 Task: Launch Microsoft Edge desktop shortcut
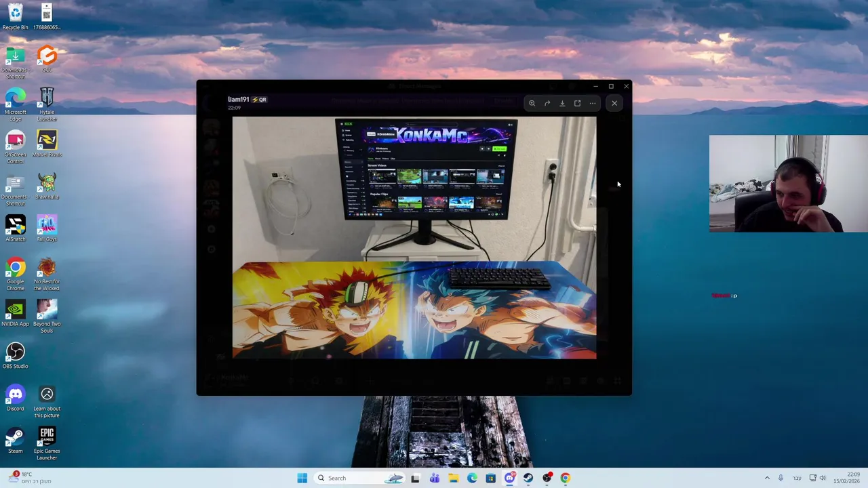click(x=15, y=104)
